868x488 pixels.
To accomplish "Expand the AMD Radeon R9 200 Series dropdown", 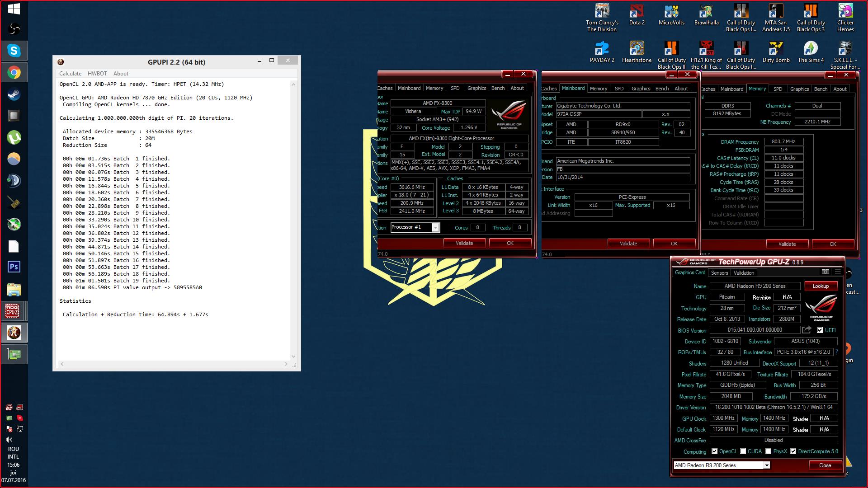I will coord(767,465).
